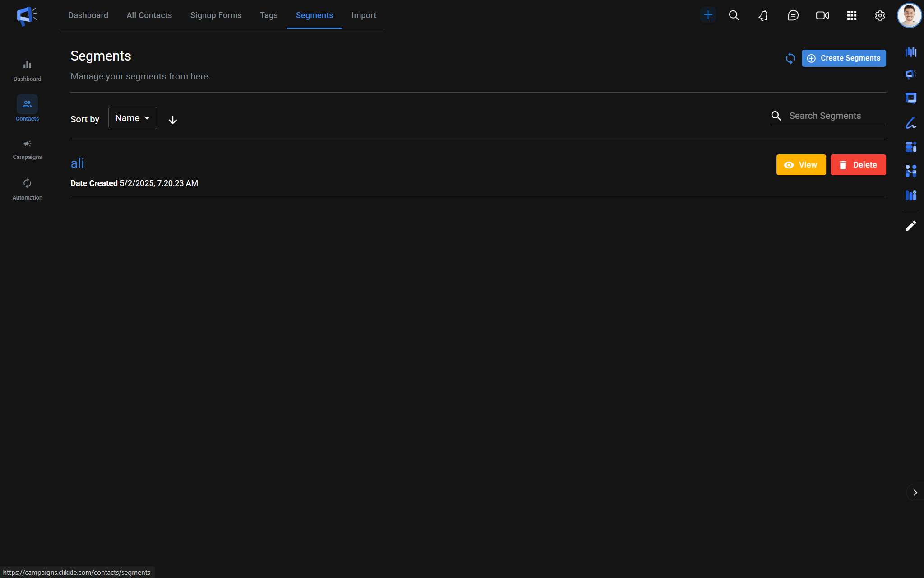Start a video call via camera icon

[x=822, y=15]
